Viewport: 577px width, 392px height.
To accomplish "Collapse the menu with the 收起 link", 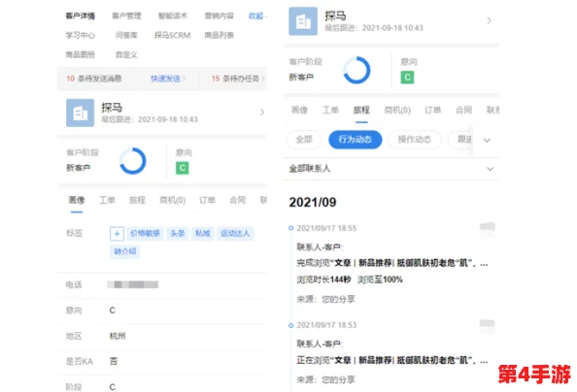I will pyautogui.click(x=255, y=16).
